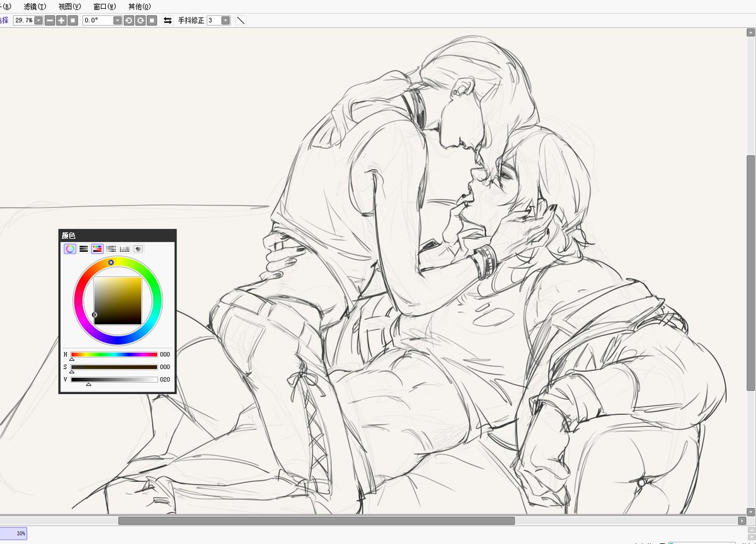Pick a color in saturation-value square

pyautogui.click(x=118, y=301)
